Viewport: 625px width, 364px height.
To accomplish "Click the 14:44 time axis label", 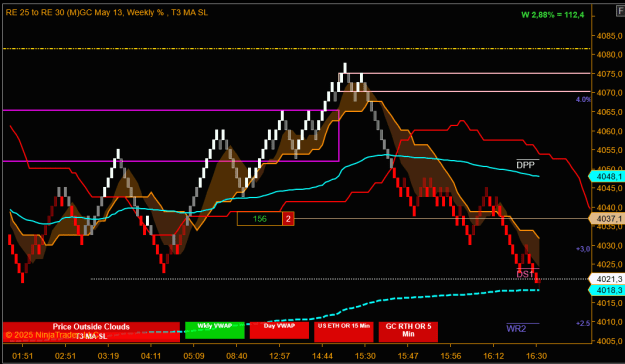I will [322, 356].
